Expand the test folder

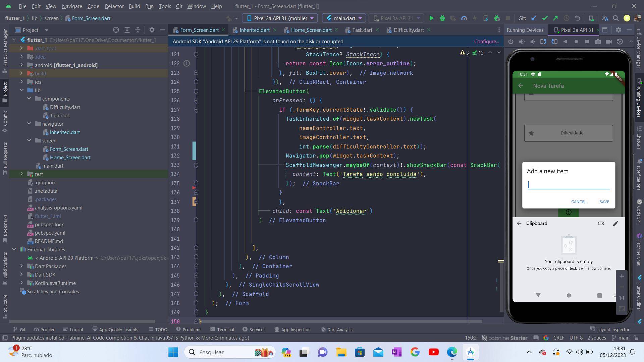22,174
